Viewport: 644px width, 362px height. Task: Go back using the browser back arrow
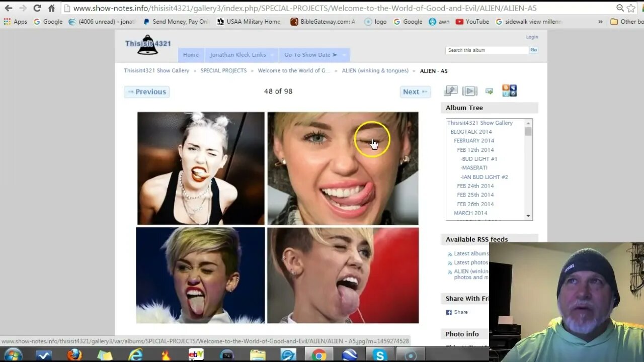[x=9, y=8]
